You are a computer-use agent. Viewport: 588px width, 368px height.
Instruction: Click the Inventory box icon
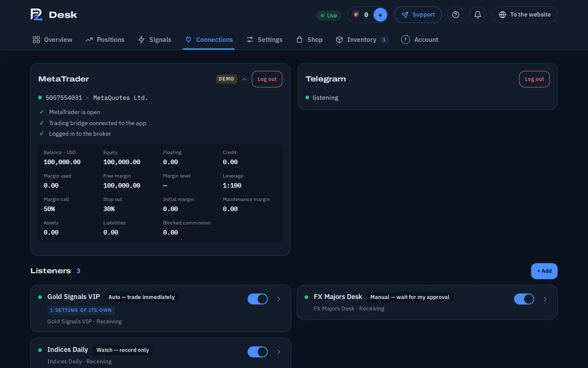(339, 40)
